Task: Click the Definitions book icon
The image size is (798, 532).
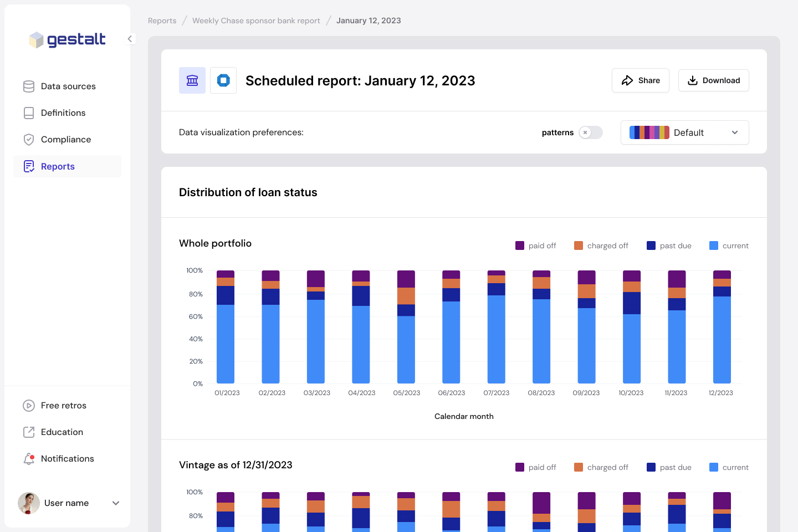Action: point(29,112)
